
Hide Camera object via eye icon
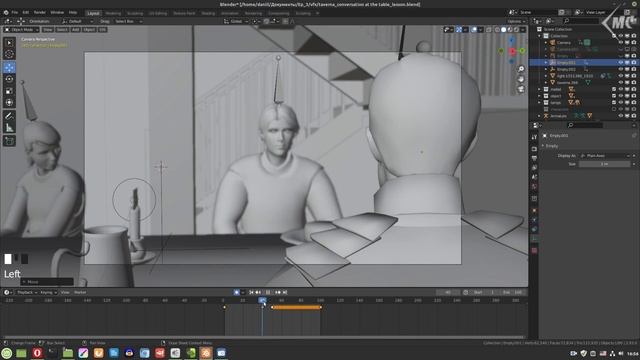pos(621,42)
